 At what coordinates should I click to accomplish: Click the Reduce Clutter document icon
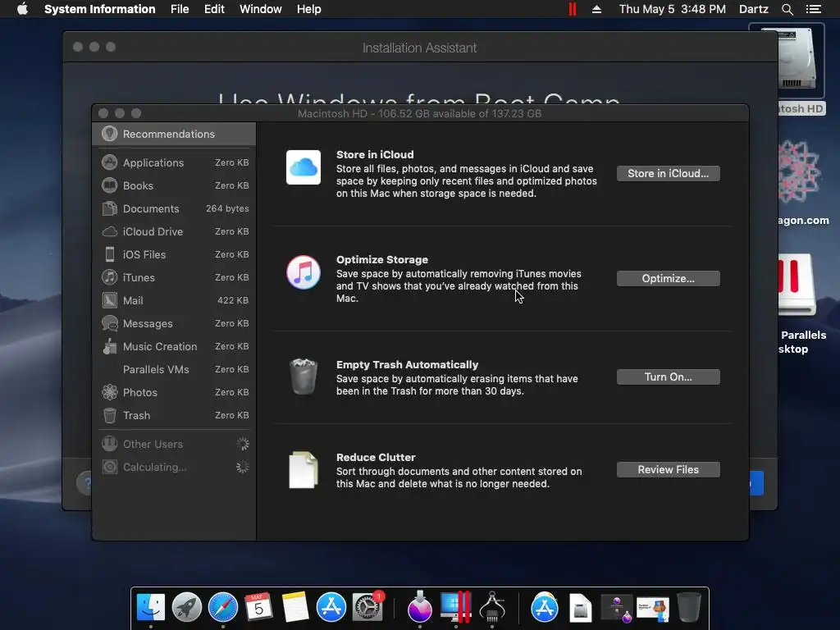click(304, 470)
